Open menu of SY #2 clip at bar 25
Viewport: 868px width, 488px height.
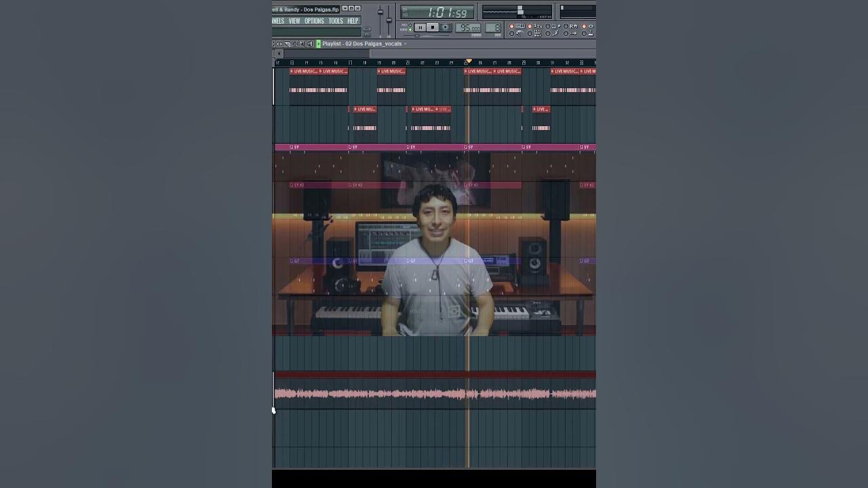(x=466, y=185)
